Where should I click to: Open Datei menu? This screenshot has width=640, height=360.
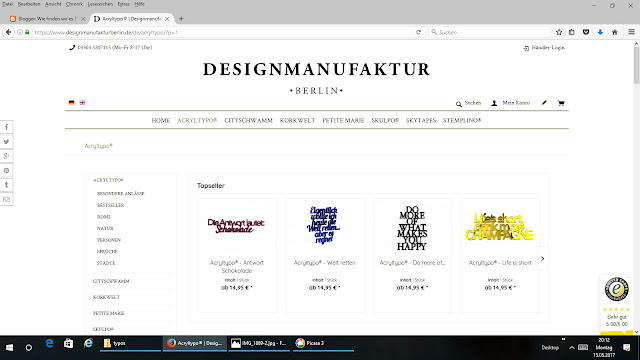pyautogui.click(x=8, y=4)
